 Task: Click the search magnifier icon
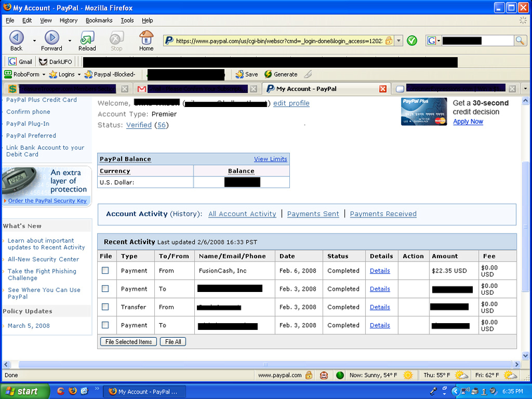[520, 41]
